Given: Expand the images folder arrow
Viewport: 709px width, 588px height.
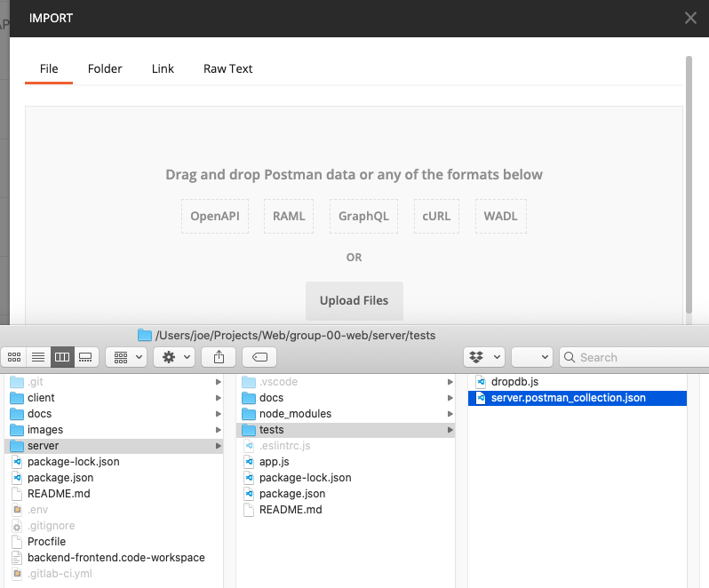Looking at the screenshot, I should click(219, 429).
